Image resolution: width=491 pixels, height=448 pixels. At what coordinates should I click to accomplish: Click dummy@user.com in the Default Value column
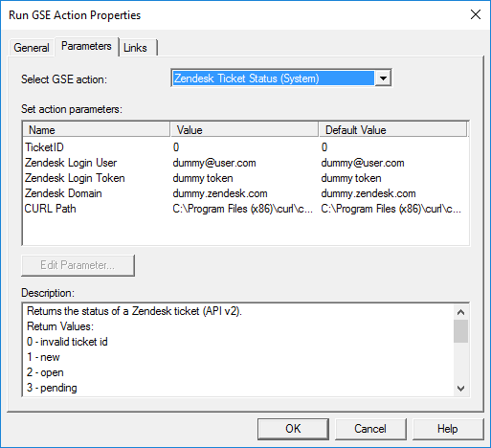(363, 163)
